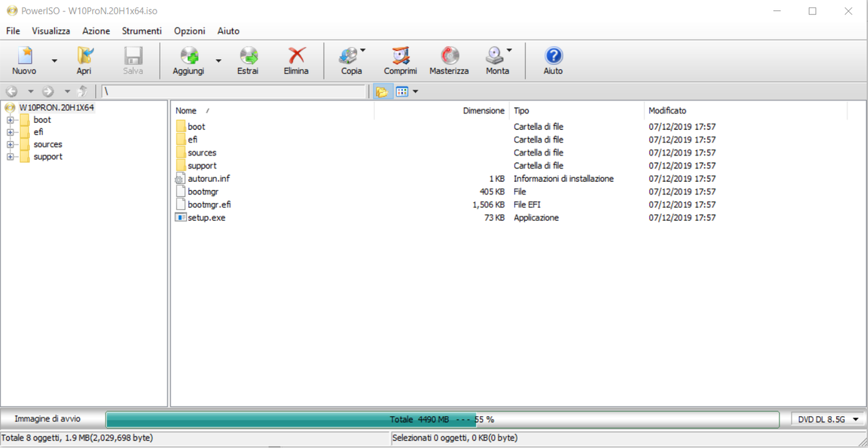
Task: Click the Up one level arrow
Action: [x=83, y=92]
